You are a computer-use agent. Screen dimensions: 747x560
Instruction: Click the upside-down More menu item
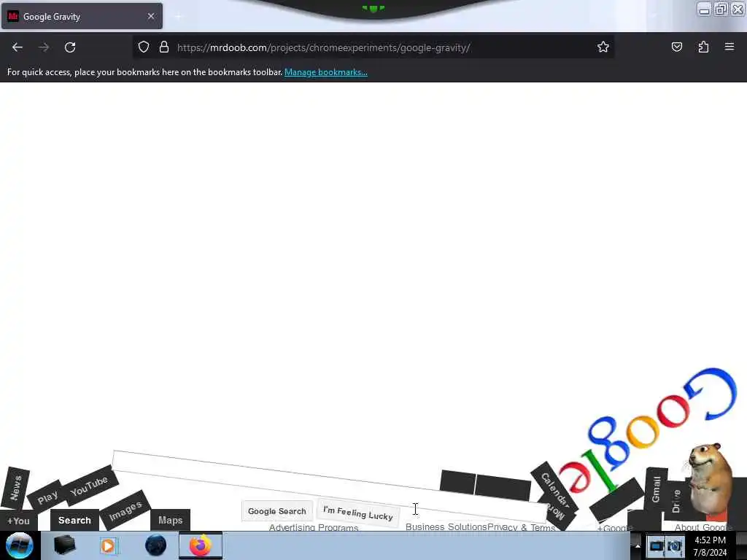pyautogui.click(x=557, y=511)
